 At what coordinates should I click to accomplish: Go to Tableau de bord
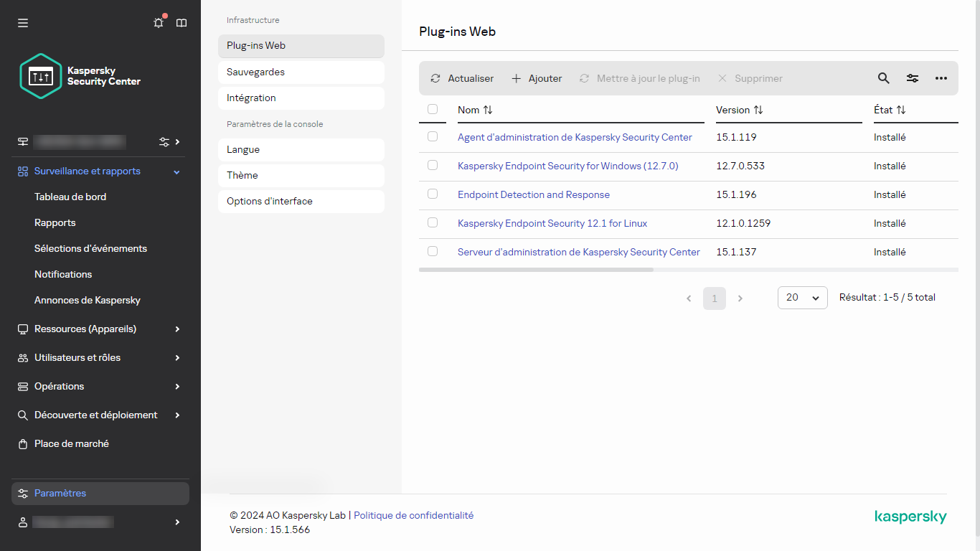(x=70, y=197)
